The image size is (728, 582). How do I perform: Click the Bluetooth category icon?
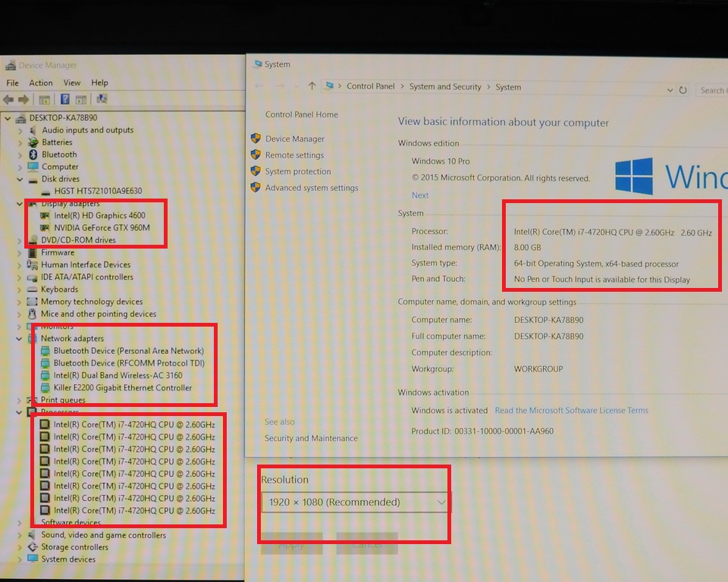[x=33, y=155]
